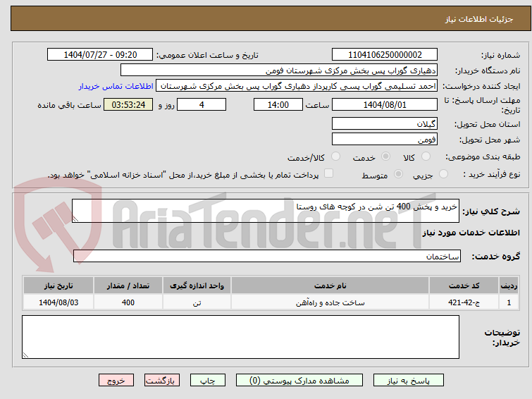Click the deadline date field 1404/08/01
This screenshot has height=399, width=532.
click(385, 104)
